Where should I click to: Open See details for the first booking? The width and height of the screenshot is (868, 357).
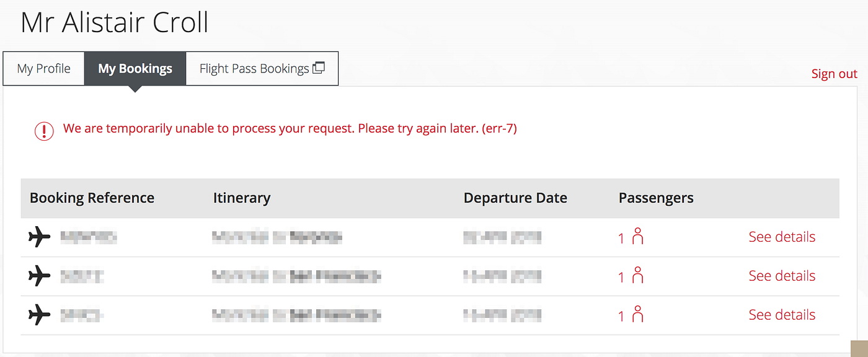[x=782, y=237]
